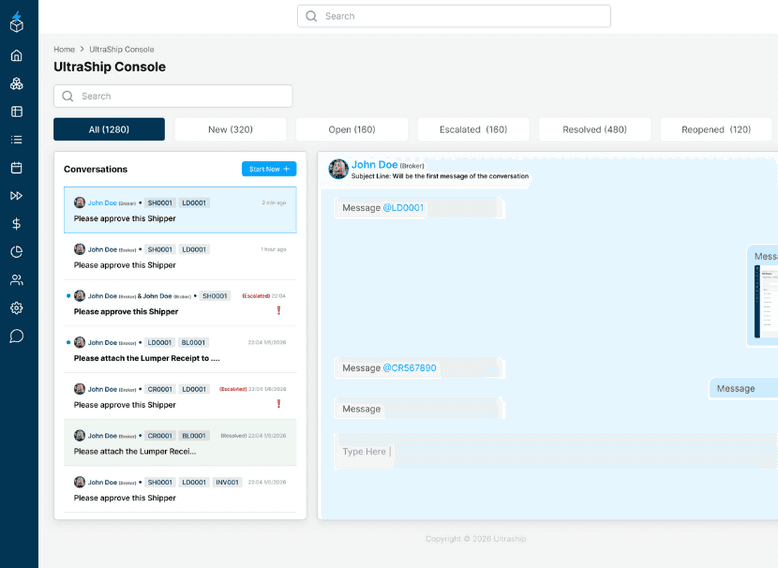This screenshot has width=778, height=568.
Task: Open the pie chart reports icon
Action: pos(16,252)
